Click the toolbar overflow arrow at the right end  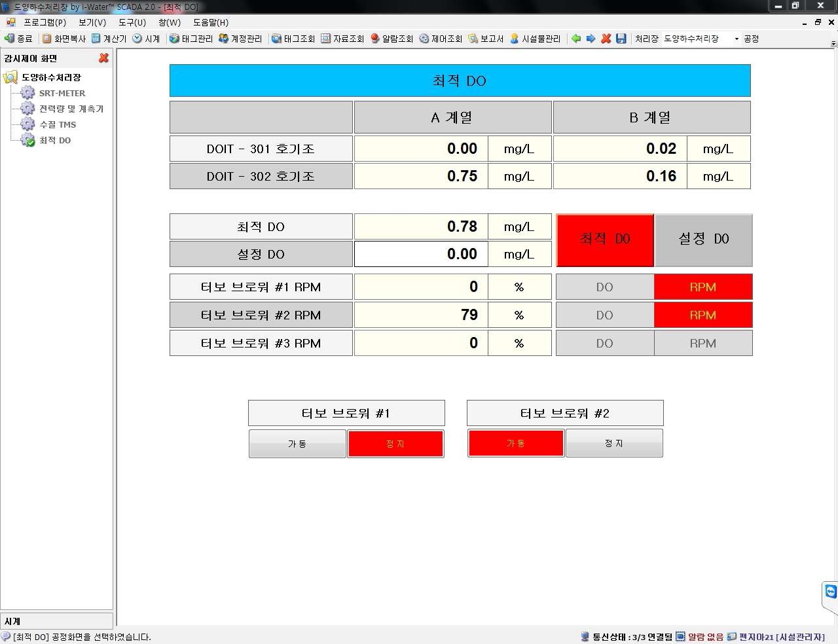[833, 44]
